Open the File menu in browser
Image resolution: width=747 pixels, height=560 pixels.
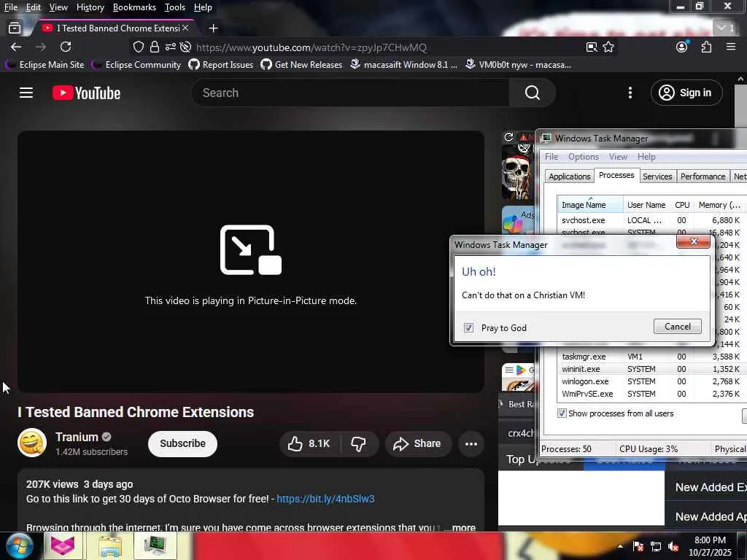tap(10, 7)
